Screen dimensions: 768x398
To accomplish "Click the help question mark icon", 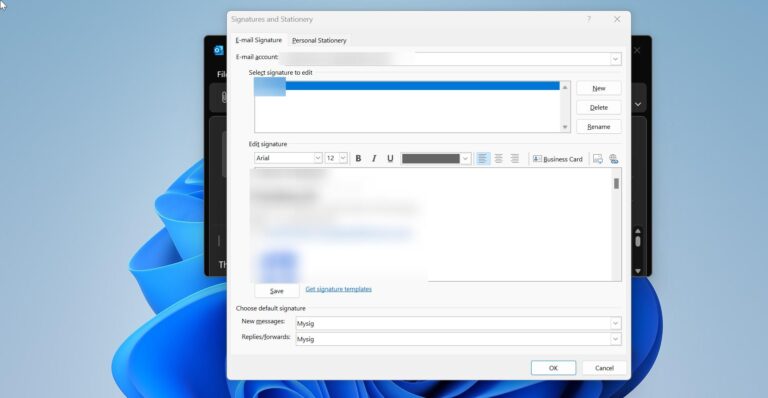I will click(589, 19).
